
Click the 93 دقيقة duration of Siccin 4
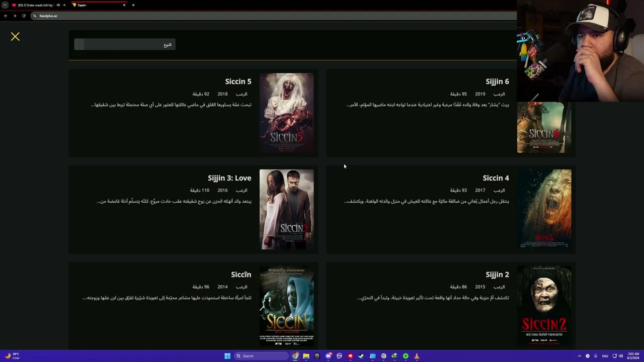[458, 191]
